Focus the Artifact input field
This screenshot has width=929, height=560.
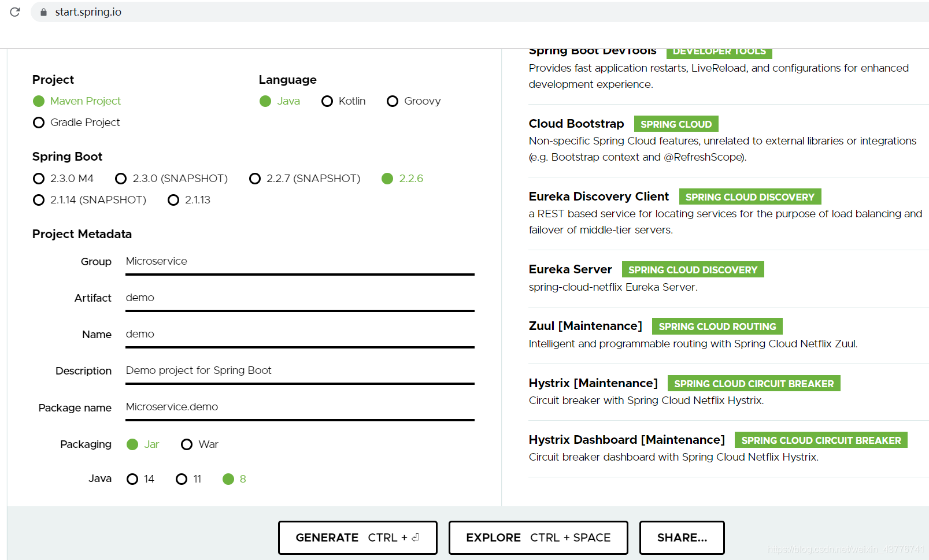point(300,298)
